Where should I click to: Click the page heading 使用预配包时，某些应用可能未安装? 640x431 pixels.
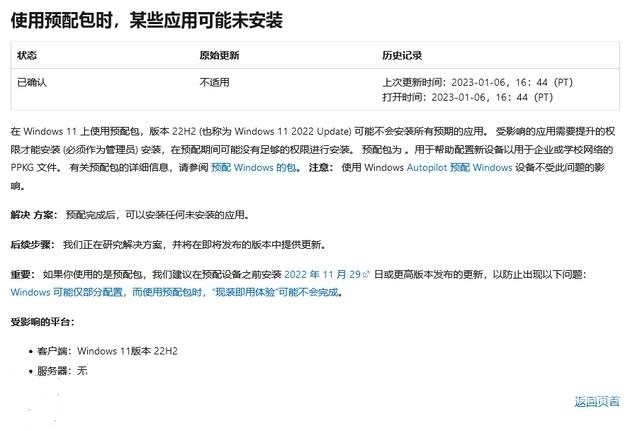[x=147, y=20]
